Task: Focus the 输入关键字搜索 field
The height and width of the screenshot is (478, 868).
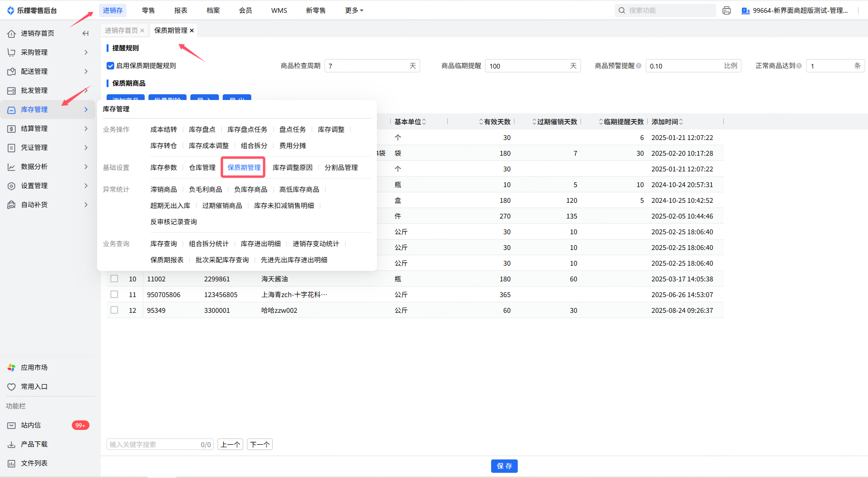Action: click(x=160, y=444)
